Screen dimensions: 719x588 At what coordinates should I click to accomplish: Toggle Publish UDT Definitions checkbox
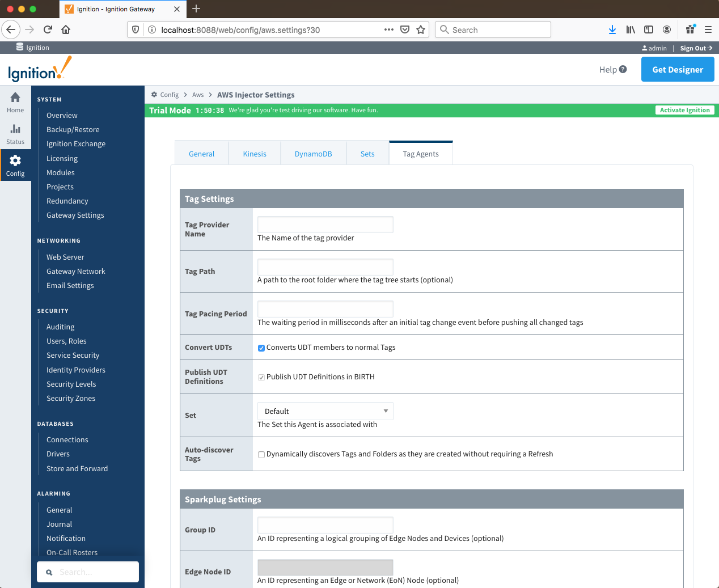tap(261, 378)
